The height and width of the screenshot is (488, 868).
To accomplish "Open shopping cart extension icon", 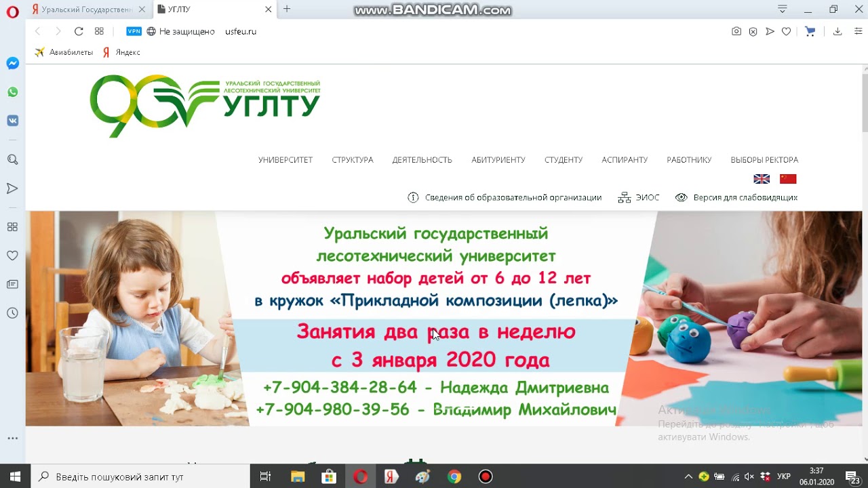I will (x=810, y=31).
